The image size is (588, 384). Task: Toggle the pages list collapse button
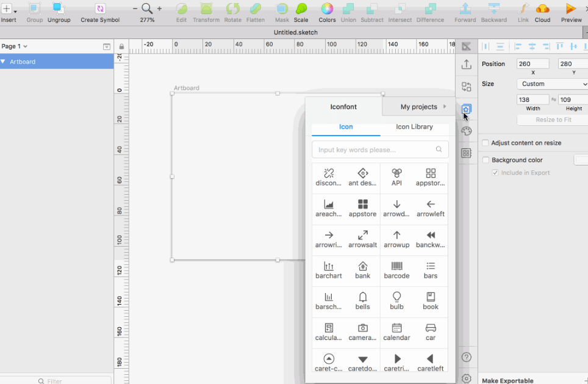pyautogui.click(x=107, y=46)
